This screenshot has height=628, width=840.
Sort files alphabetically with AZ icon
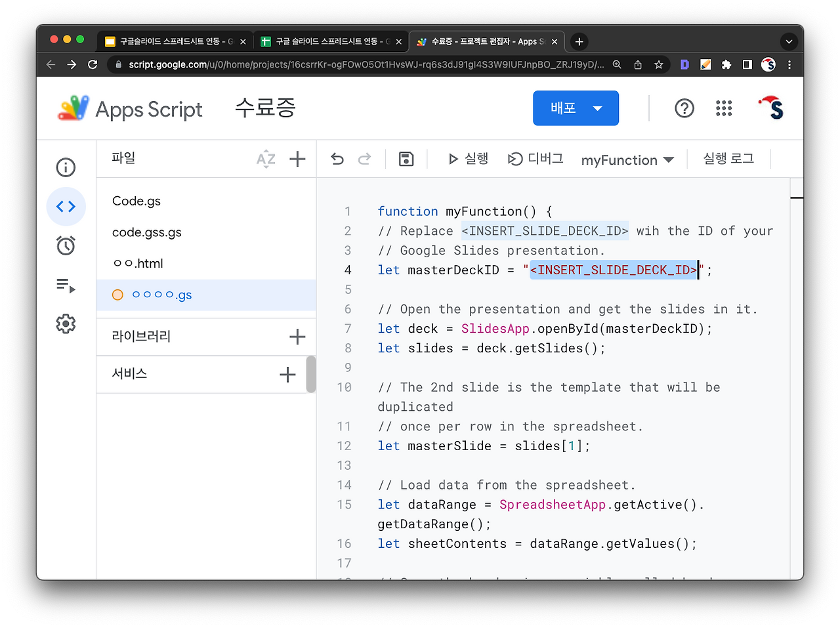click(x=266, y=159)
